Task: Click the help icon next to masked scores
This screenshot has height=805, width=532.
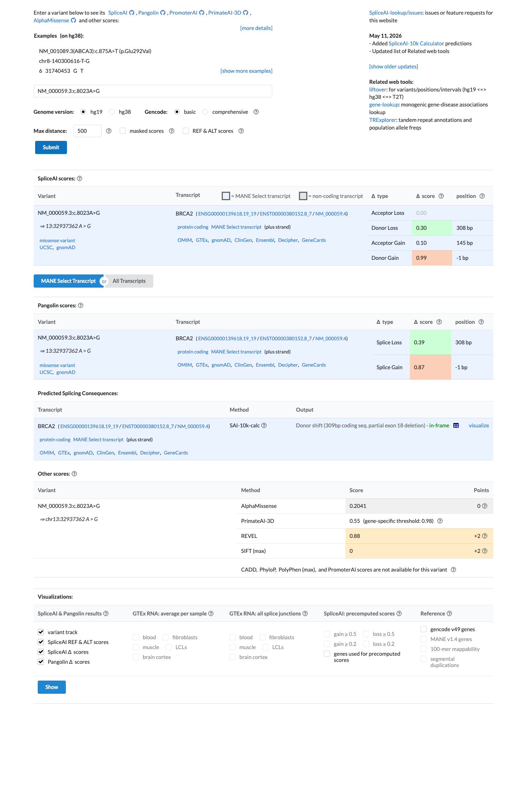Action: (x=172, y=131)
